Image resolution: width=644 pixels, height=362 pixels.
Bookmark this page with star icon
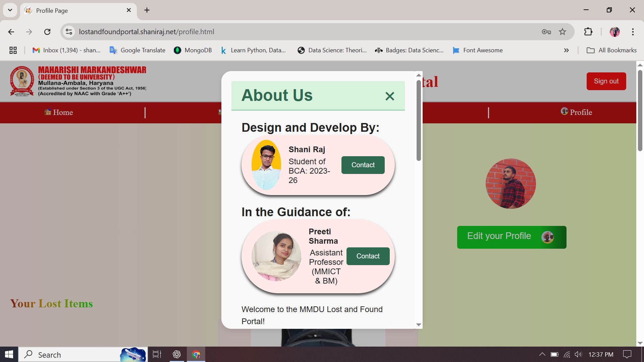(562, 32)
